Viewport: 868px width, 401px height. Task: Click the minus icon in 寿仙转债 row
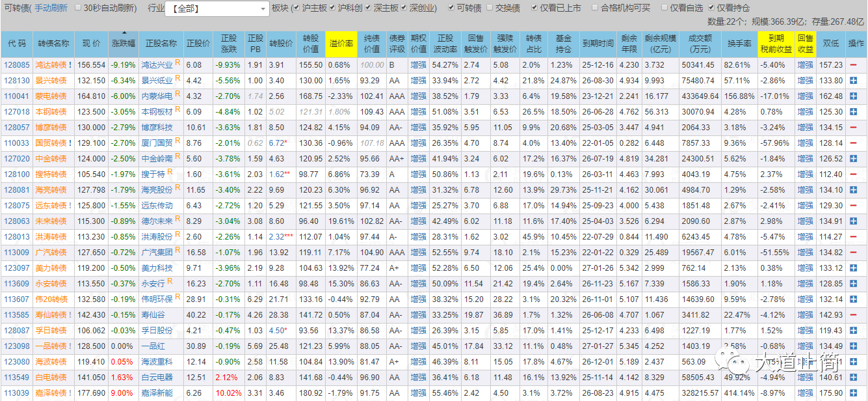point(853,315)
